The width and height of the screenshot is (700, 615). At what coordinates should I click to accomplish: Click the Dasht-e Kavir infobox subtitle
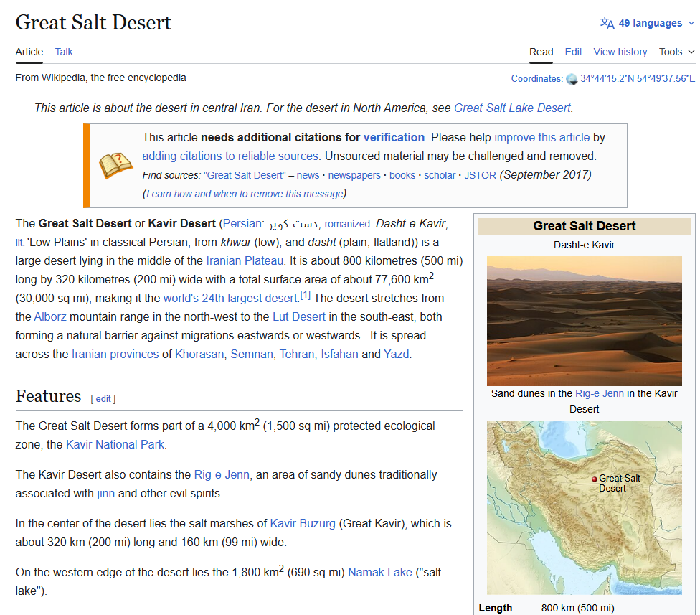584,245
